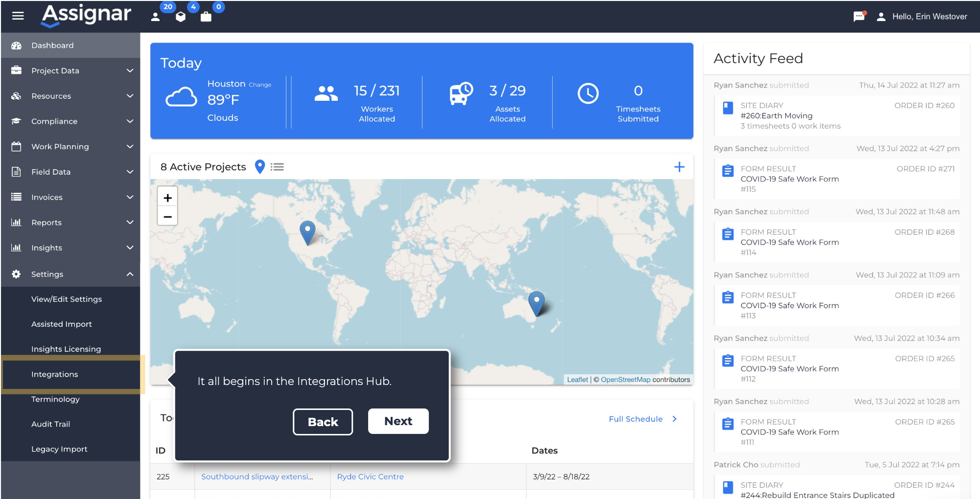Click the briefcase icon in header
Image resolution: width=980 pixels, height=499 pixels.
point(206,17)
